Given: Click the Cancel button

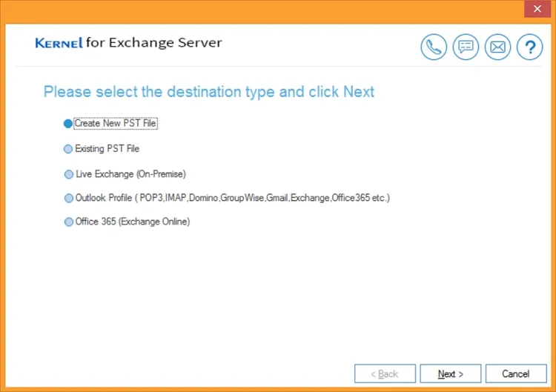Looking at the screenshot, I should (x=516, y=373).
